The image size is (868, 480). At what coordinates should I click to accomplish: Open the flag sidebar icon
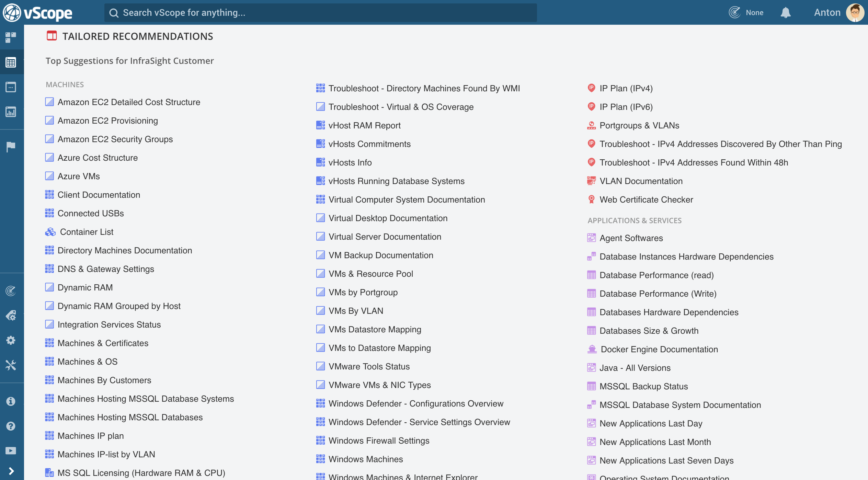pyautogui.click(x=11, y=147)
